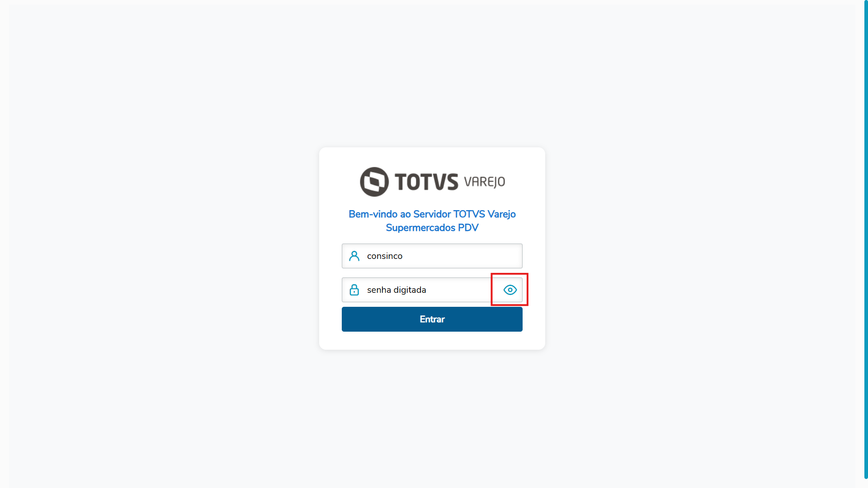Click the TOTVS wordmark in the logo

(426, 182)
